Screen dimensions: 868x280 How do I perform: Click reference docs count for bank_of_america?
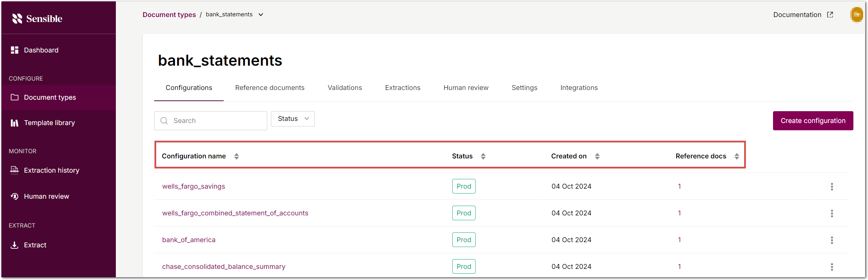coord(679,240)
